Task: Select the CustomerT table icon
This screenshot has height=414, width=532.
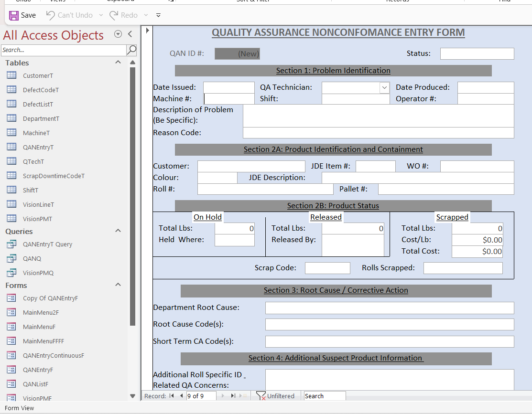Action: click(11, 75)
